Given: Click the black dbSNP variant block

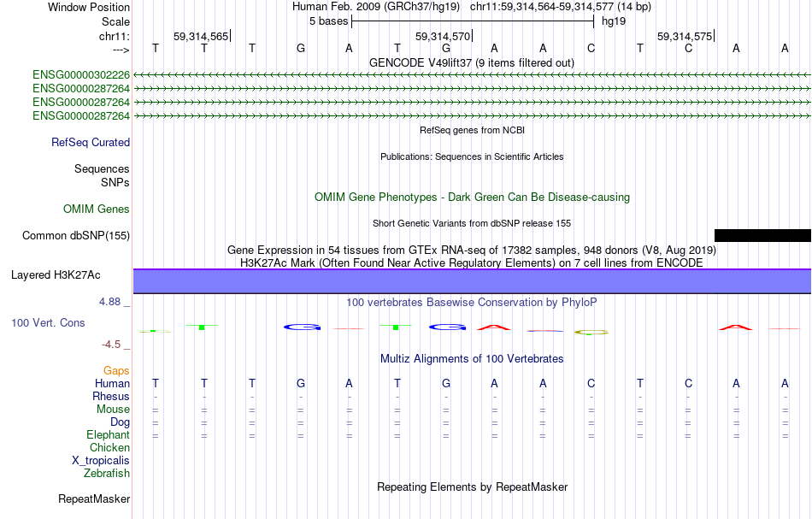Looking at the screenshot, I should click(762, 236).
